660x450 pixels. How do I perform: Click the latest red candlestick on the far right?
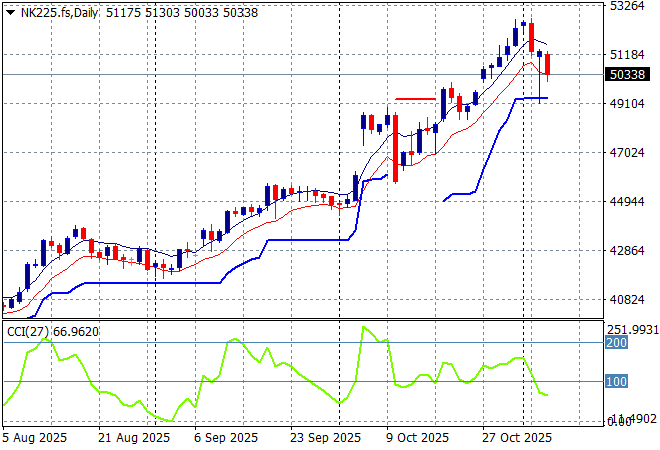pos(547,64)
